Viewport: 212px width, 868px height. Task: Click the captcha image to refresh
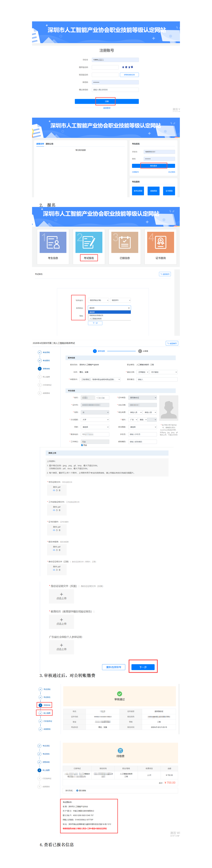click(x=127, y=67)
